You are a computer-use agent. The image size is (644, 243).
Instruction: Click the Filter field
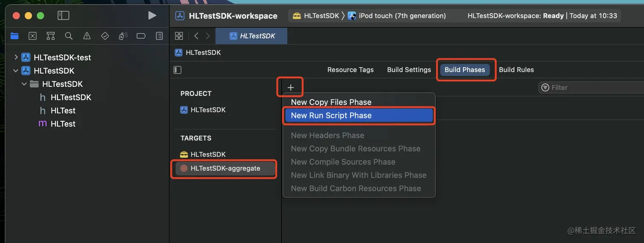point(591,87)
